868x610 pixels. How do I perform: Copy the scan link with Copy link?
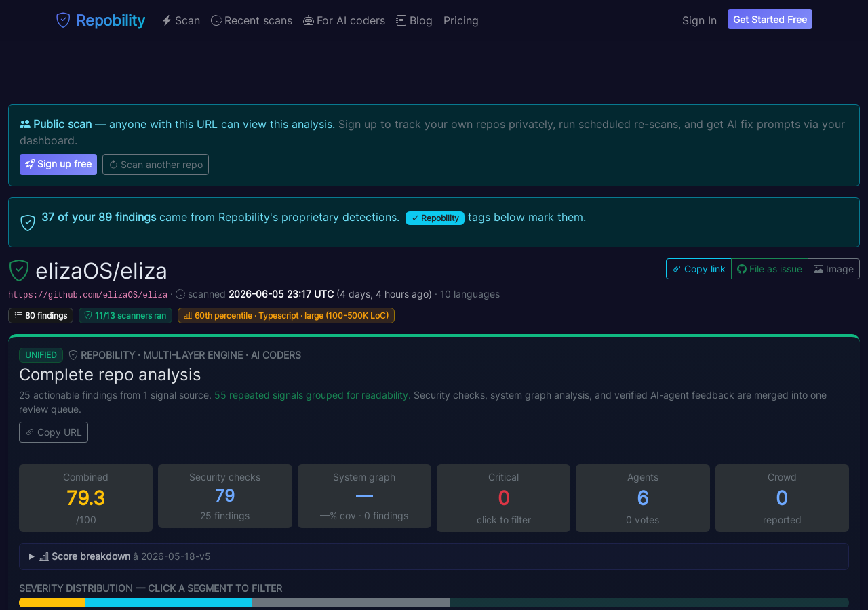(698, 268)
